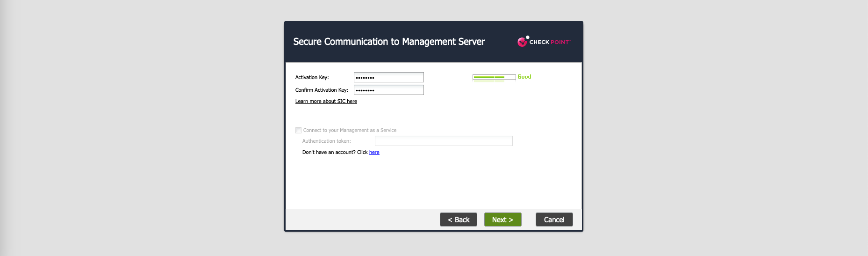Viewport: 868px width, 256px height.
Task: Click the 'Confirm Activation Key:' label
Action: coord(322,90)
